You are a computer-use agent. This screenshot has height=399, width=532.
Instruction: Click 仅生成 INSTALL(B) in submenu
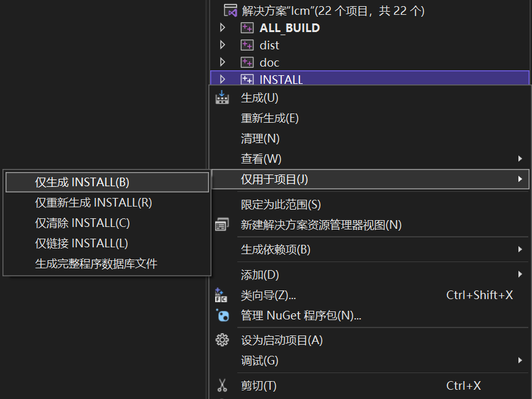(x=107, y=182)
